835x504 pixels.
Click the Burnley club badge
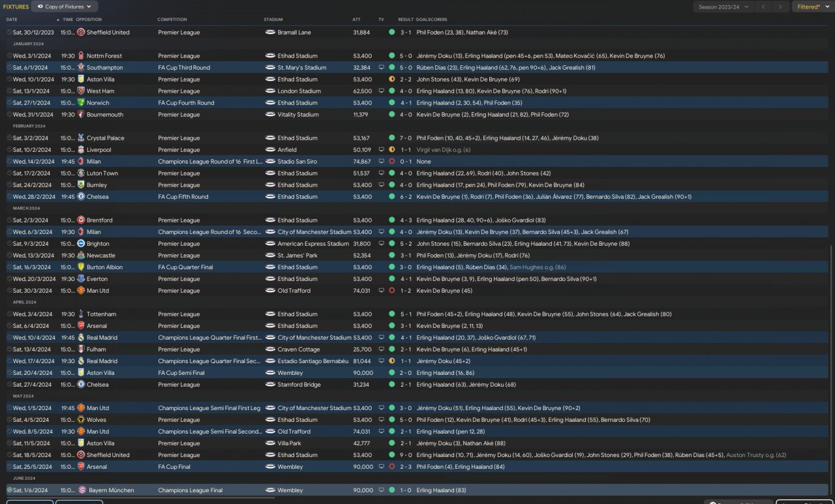click(81, 185)
